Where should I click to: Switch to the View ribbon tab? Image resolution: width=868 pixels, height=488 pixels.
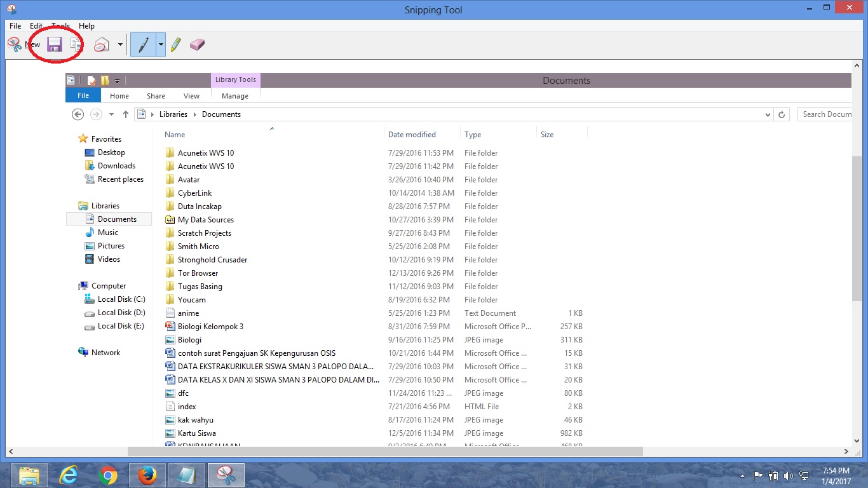point(191,95)
